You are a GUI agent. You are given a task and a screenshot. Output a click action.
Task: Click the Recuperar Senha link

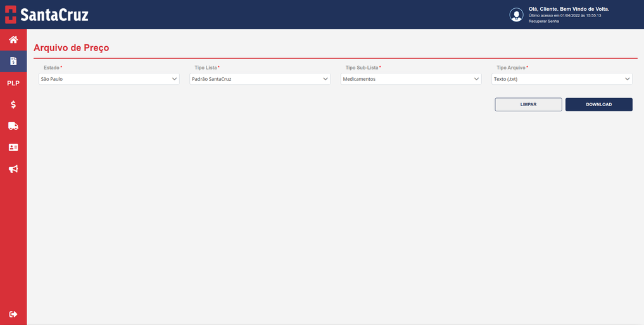pyautogui.click(x=543, y=21)
